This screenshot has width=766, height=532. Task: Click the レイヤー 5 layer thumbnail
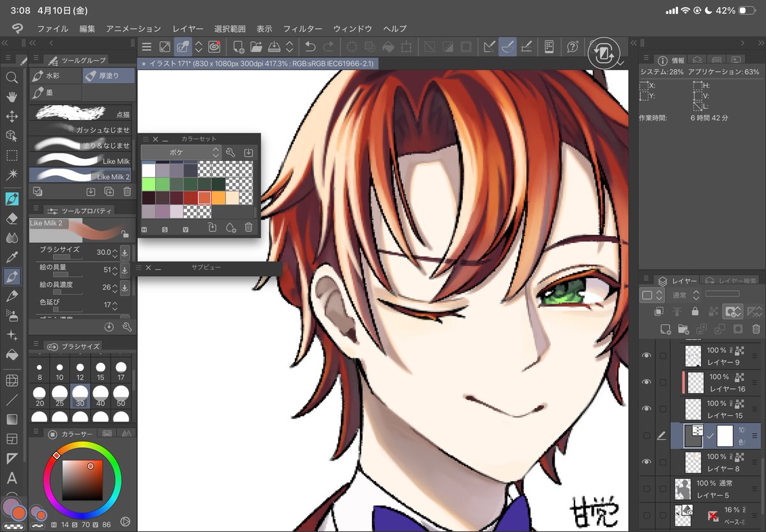[x=683, y=489]
